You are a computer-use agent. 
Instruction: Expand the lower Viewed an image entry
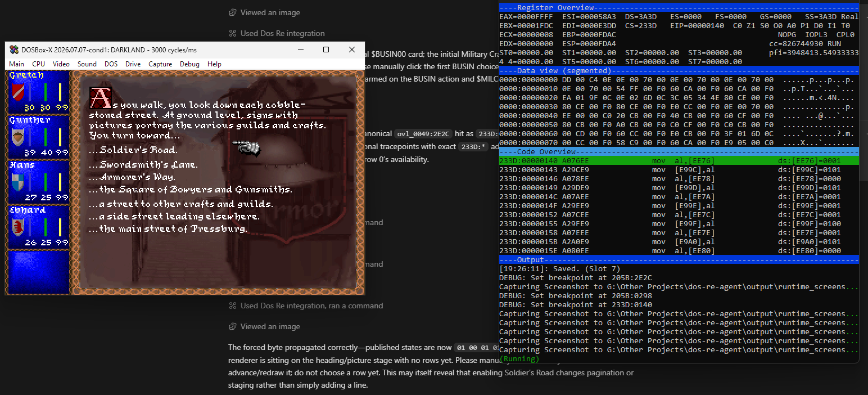270,326
